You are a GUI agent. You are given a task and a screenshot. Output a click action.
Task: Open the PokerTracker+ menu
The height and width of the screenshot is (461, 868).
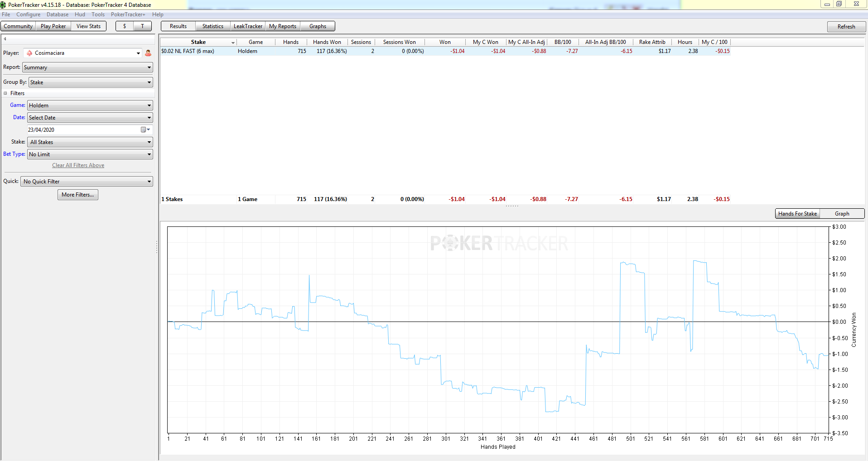tap(128, 14)
